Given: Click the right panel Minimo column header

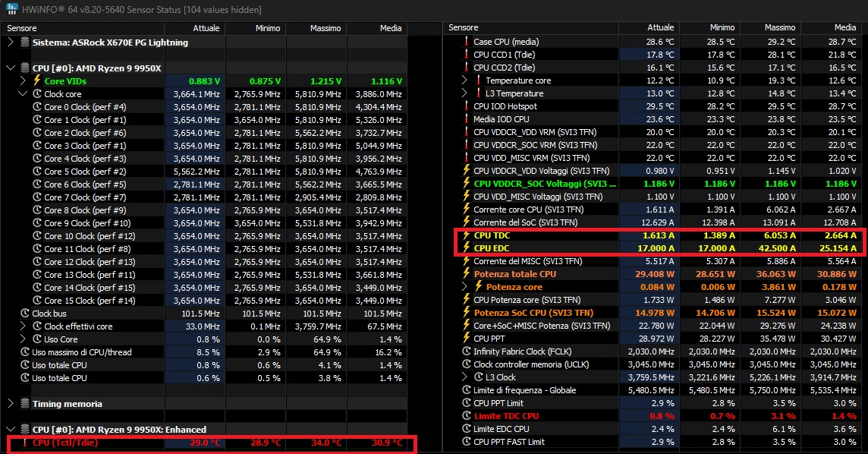Looking at the screenshot, I should click(709, 27).
